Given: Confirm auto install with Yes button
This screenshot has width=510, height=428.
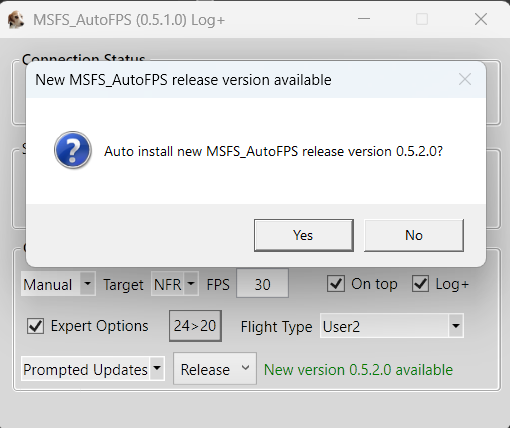Looking at the screenshot, I should tap(304, 235).
